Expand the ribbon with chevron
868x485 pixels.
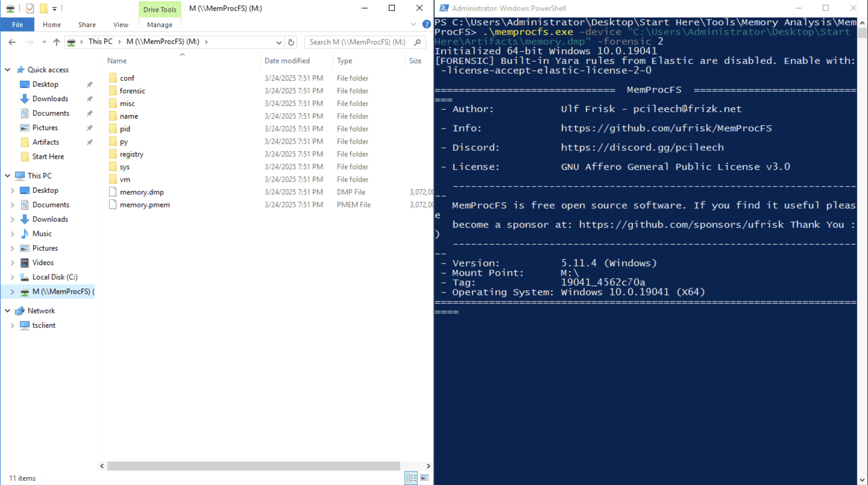click(414, 24)
